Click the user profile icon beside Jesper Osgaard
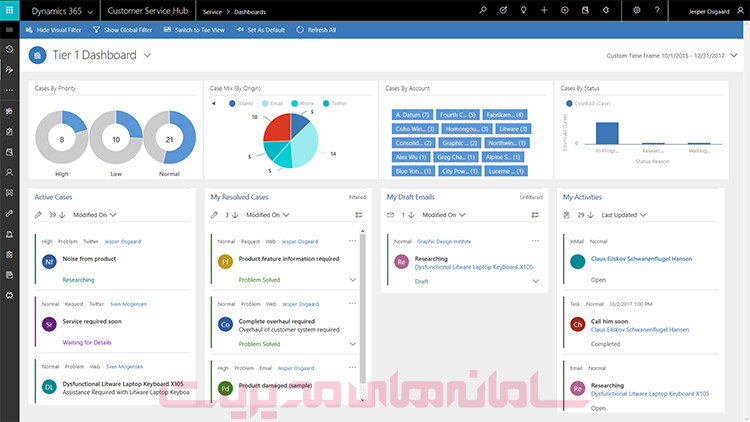This screenshot has width=750, height=422. (x=740, y=11)
